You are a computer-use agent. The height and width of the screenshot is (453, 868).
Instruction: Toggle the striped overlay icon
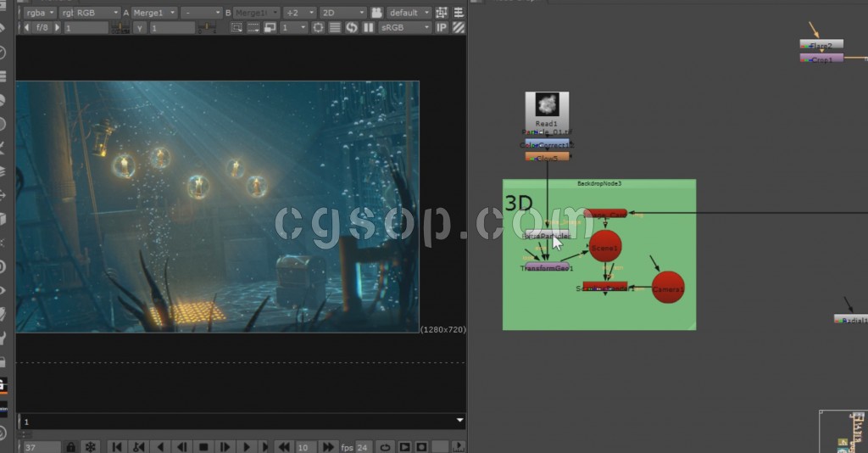pos(459,27)
